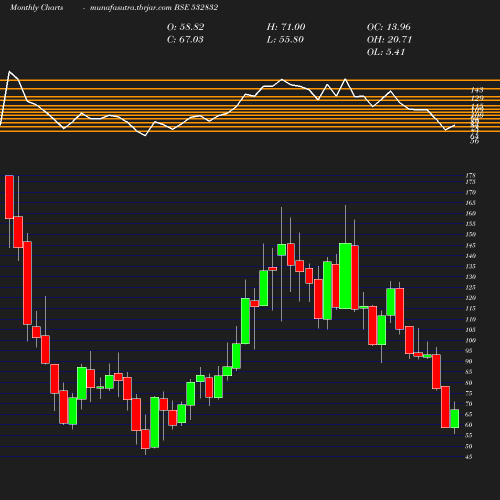500x500 pixels.
Task: Click the 150 price axis label
Action: point(470,234)
